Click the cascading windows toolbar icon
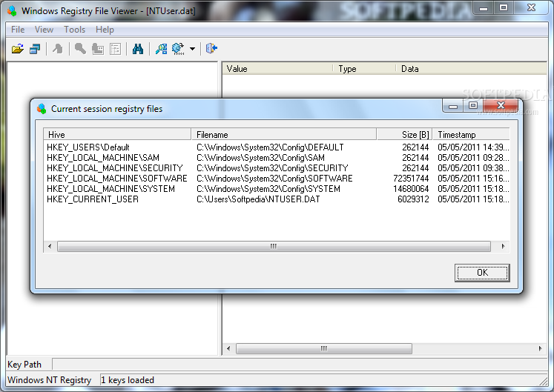Screen dimensions: 554x392 [x=35, y=48]
